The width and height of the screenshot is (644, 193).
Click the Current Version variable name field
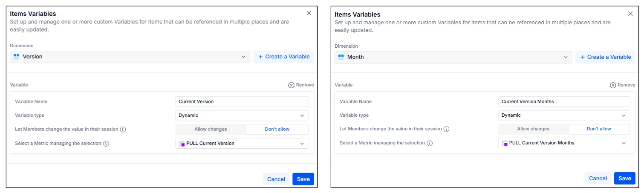point(242,101)
